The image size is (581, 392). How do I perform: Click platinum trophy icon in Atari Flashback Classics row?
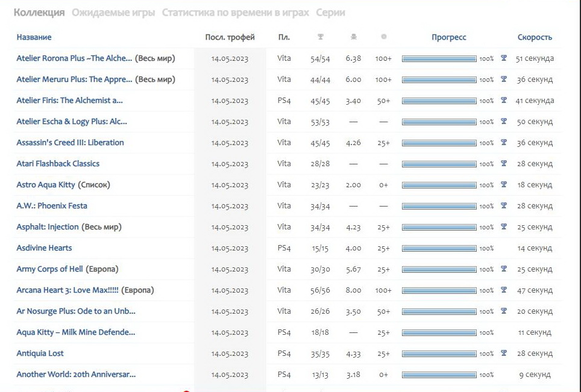[503, 164]
